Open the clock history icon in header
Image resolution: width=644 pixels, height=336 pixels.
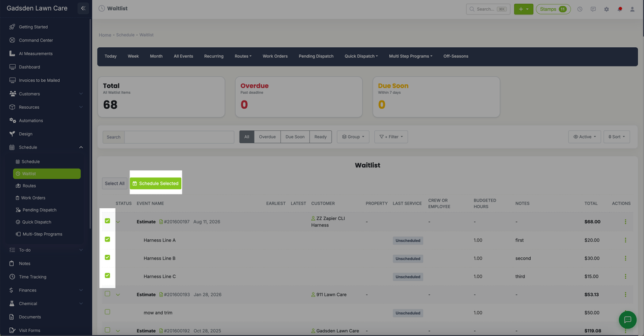(x=579, y=9)
